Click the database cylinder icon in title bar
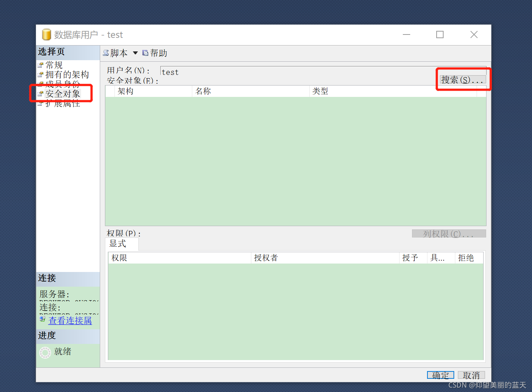The width and height of the screenshot is (532, 392). coord(46,35)
